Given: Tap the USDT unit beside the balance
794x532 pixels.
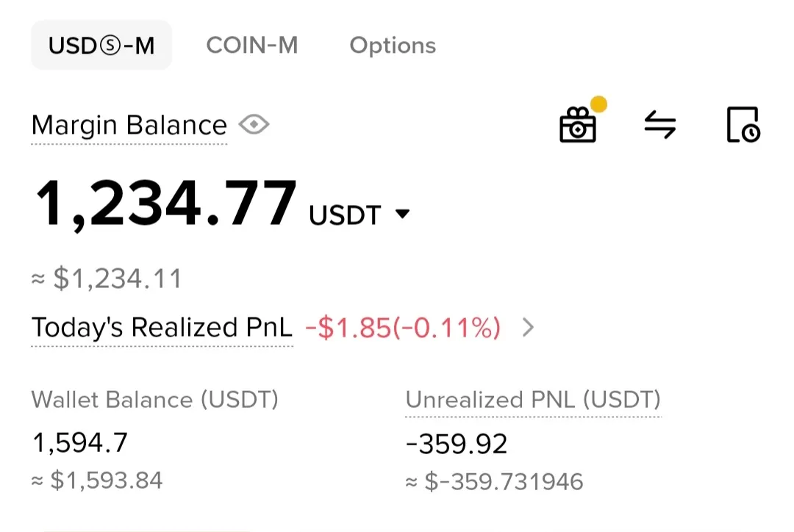Looking at the screenshot, I should [x=345, y=215].
